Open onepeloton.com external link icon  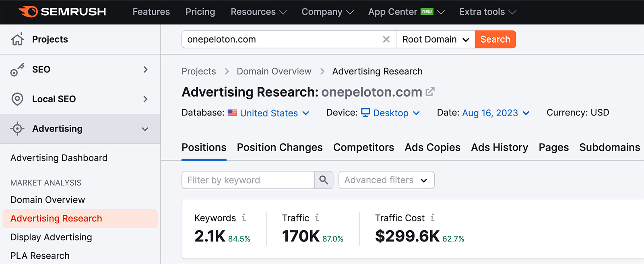coord(430,92)
